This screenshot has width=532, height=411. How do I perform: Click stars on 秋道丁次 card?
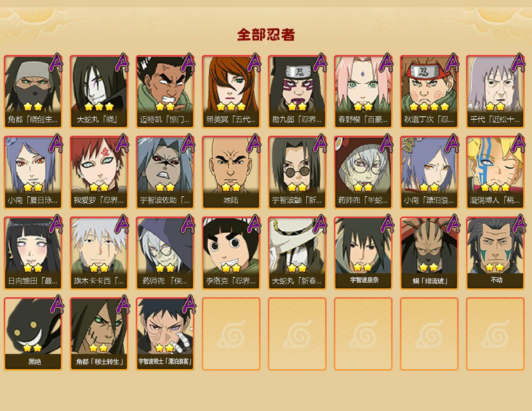[429, 107]
